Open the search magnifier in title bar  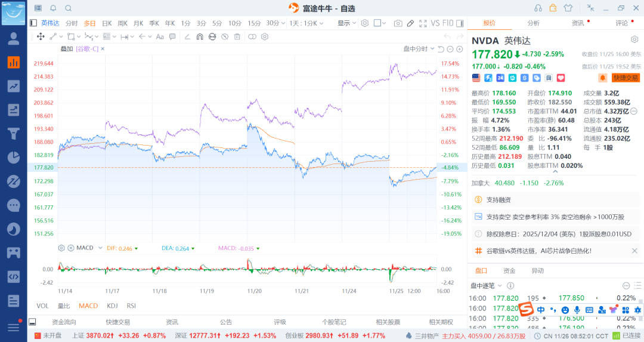68,8
